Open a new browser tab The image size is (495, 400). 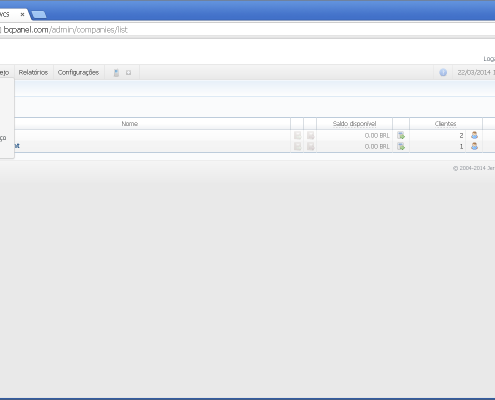39,15
